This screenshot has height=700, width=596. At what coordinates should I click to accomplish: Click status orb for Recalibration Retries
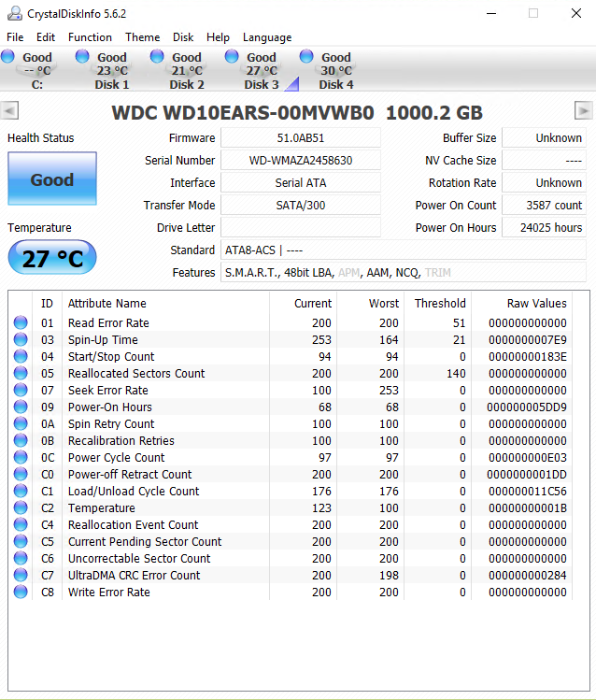(x=21, y=440)
